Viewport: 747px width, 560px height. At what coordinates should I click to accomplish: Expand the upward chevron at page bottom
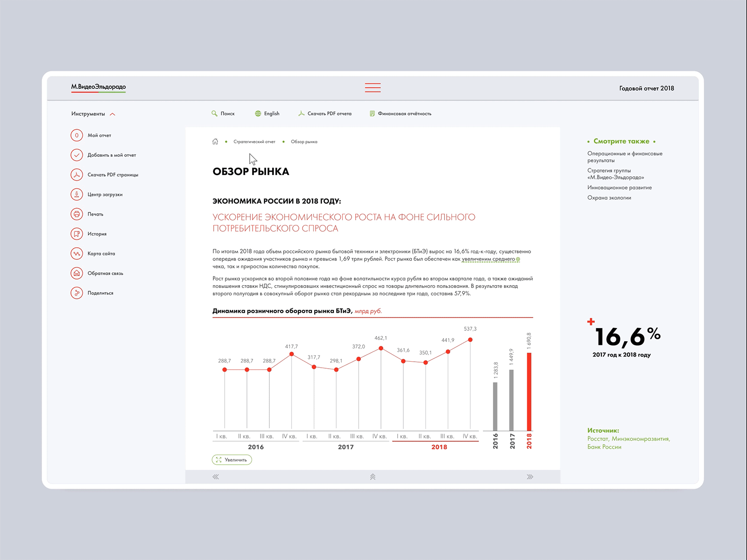click(372, 476)
